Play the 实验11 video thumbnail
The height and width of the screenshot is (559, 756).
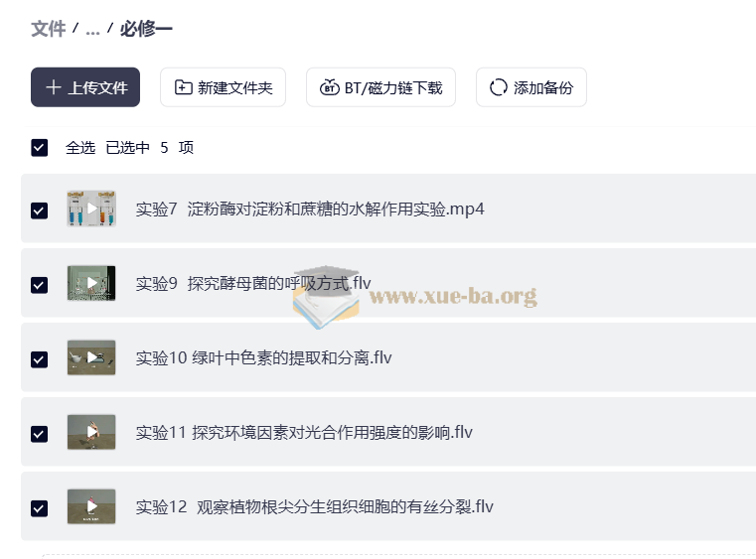[x=91, y=432]
